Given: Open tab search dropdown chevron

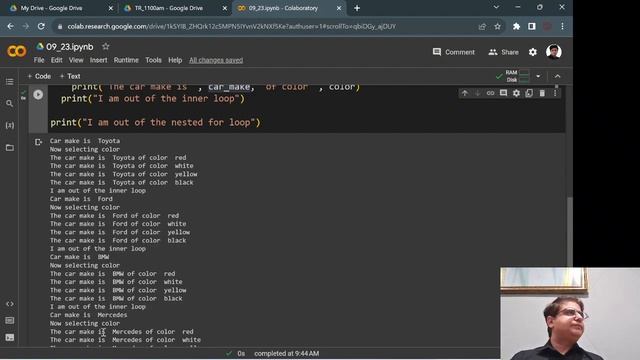Looking at the screenshot, I should tap(496, 7).
